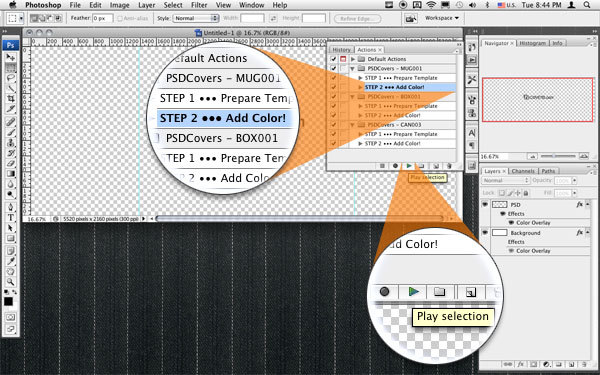Toggle the Default Actions set checkmark
This screenshot has height=375, width=600.
pyautogui.click(x=334, y=59)
